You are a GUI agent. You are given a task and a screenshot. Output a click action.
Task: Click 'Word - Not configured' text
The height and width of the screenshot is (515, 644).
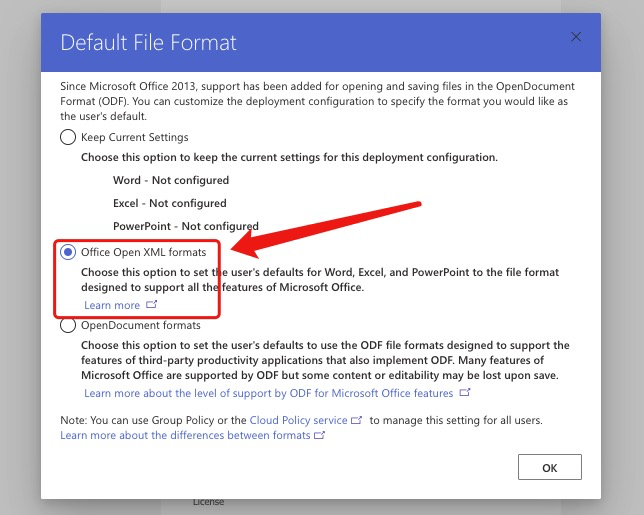(x=171, y=180)
